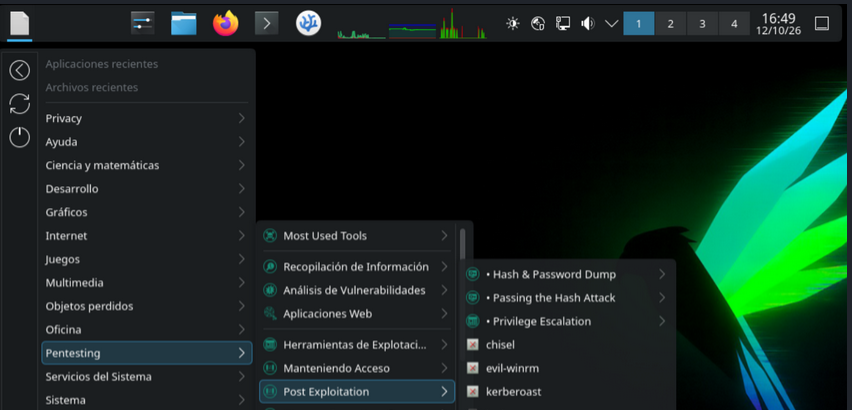The width and height of the screenshot is (852, 410).
Task: Switch to virtual desktop 1
Action: point(638,23)
